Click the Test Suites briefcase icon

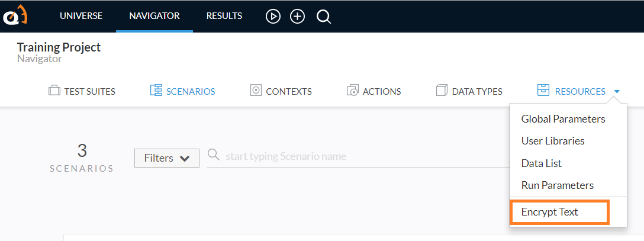54,91
